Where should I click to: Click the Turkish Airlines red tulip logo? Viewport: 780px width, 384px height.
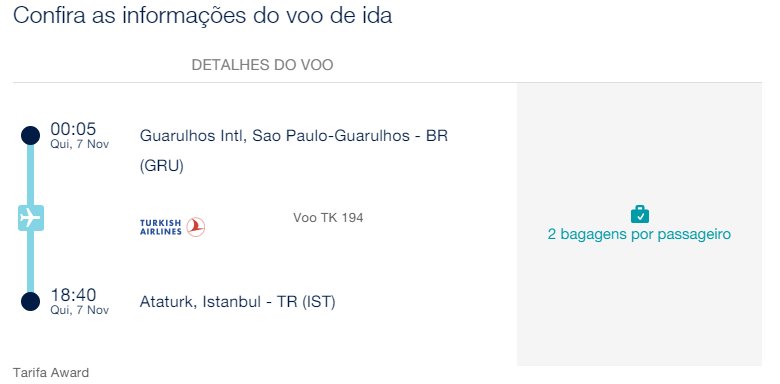pos(195,227)
